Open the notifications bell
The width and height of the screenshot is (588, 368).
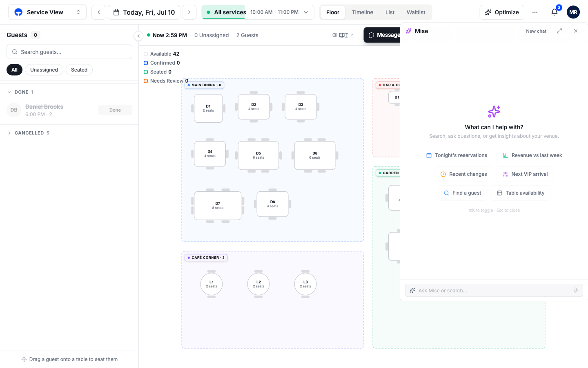click(x=554, y=12)
